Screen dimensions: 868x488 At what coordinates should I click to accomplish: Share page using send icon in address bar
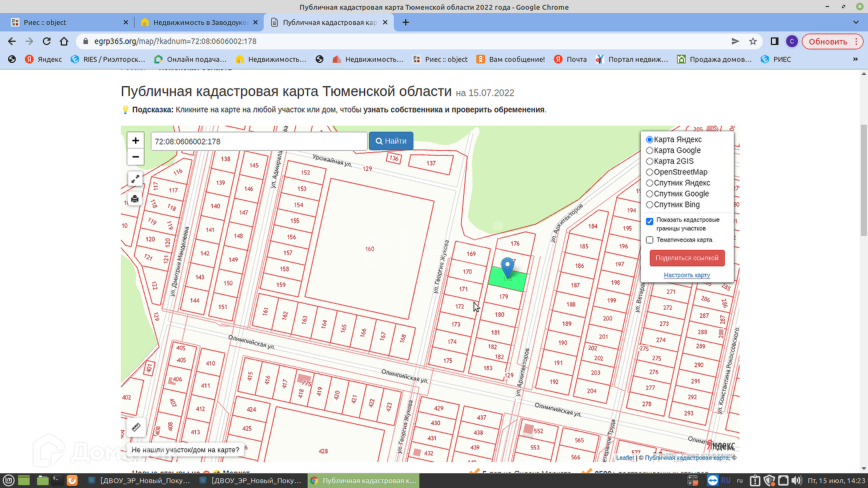(735, 41)
